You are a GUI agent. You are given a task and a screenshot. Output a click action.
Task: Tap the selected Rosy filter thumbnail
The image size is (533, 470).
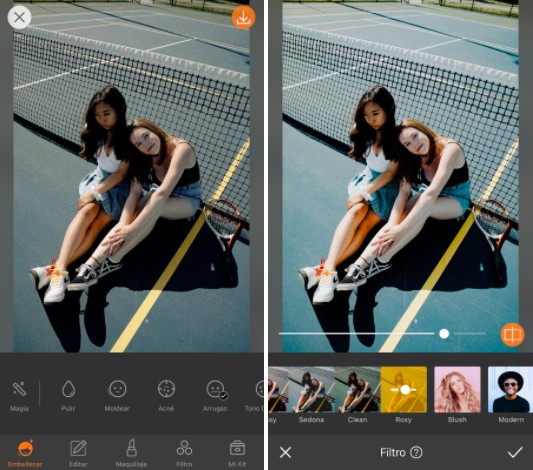404,389
